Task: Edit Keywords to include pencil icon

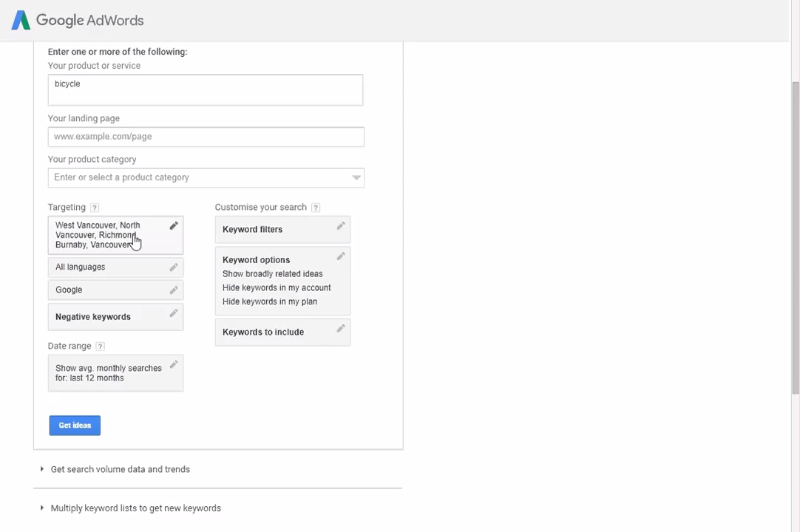Action: pos(341,329)
